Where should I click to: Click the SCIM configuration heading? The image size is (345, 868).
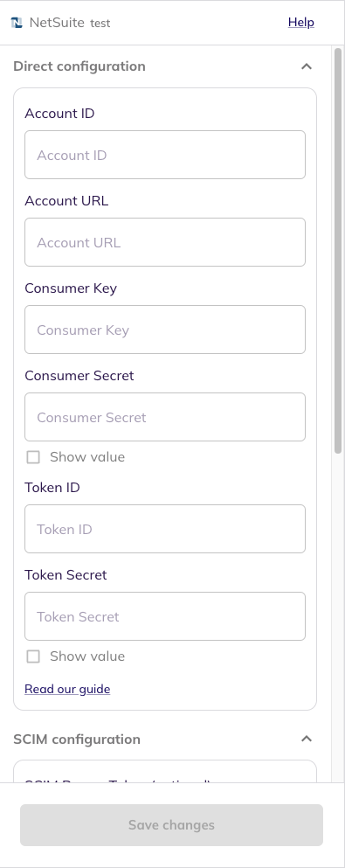point(77,739)
